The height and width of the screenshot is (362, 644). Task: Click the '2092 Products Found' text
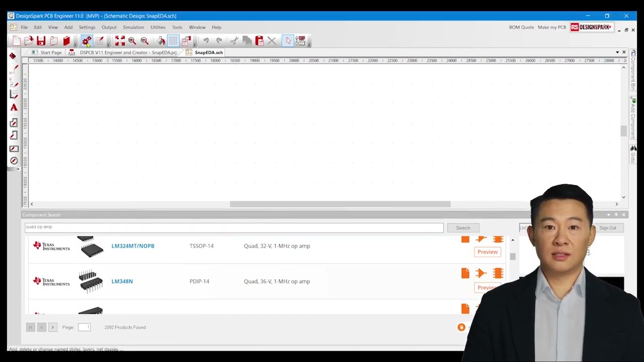click(125, 327)
